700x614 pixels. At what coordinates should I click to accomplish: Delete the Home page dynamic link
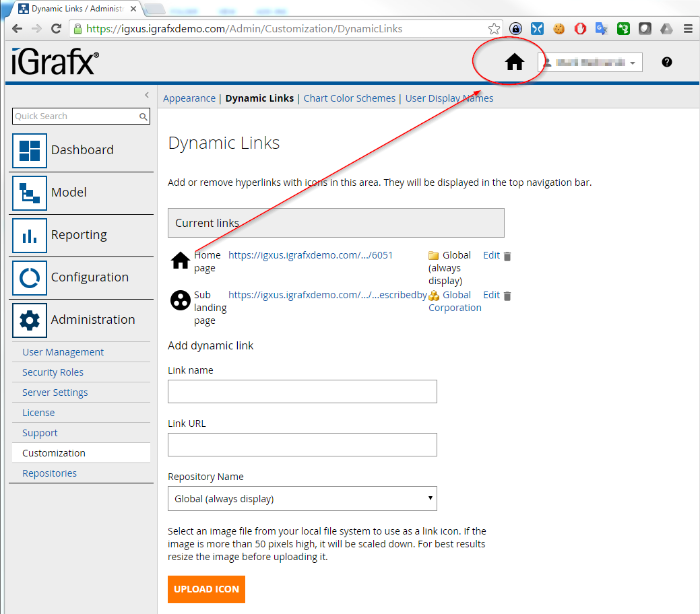(507, 256)
